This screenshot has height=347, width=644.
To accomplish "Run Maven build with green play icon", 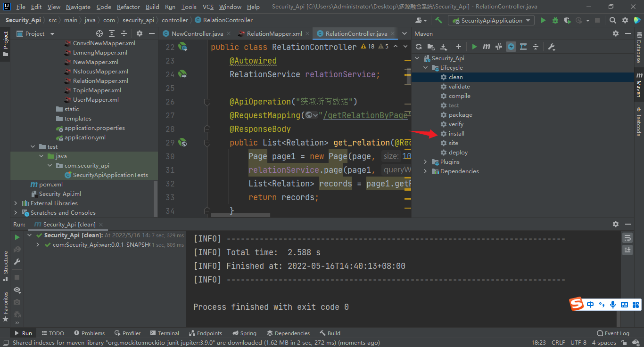I will click(x=474, y=47).
